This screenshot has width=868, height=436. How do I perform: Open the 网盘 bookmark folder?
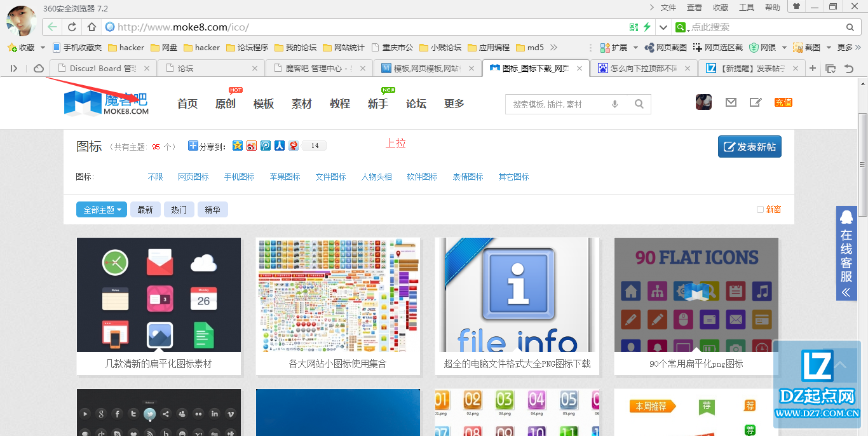(x=164, y=48)
